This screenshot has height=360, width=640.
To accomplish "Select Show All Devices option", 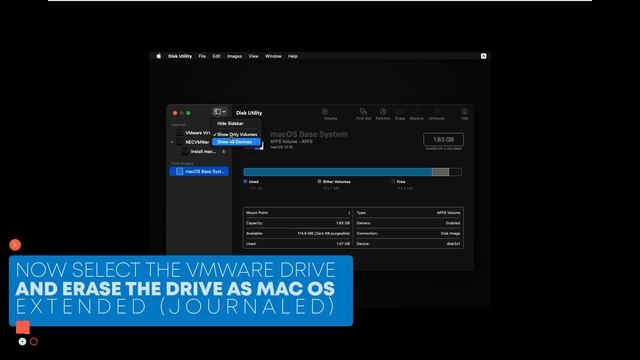I will tap(236, 142).
